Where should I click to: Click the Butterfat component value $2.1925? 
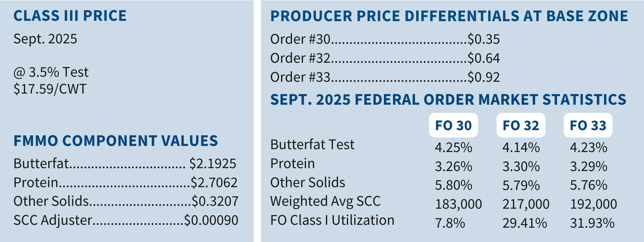point(213,163)
